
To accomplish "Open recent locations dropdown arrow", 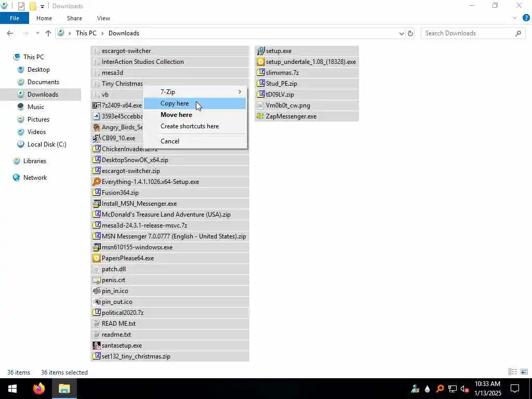I will pyautogui.click(x=37, y=33).
